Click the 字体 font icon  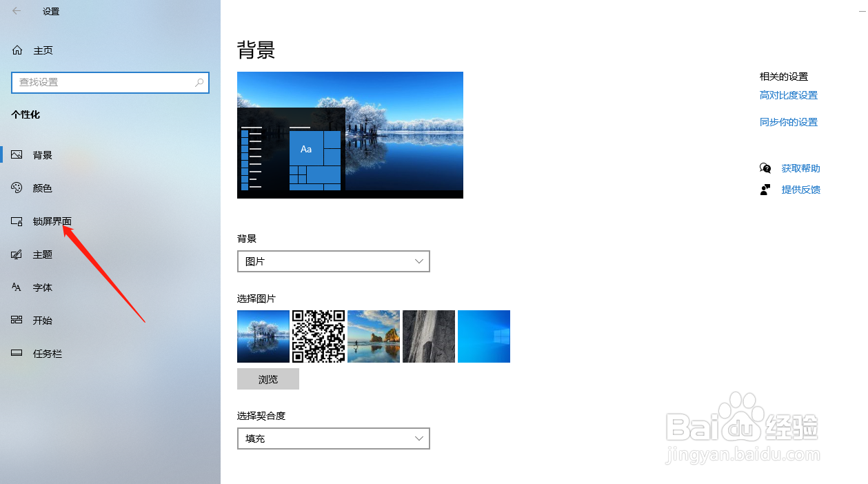pyautogui.click(x=17, y=288)
